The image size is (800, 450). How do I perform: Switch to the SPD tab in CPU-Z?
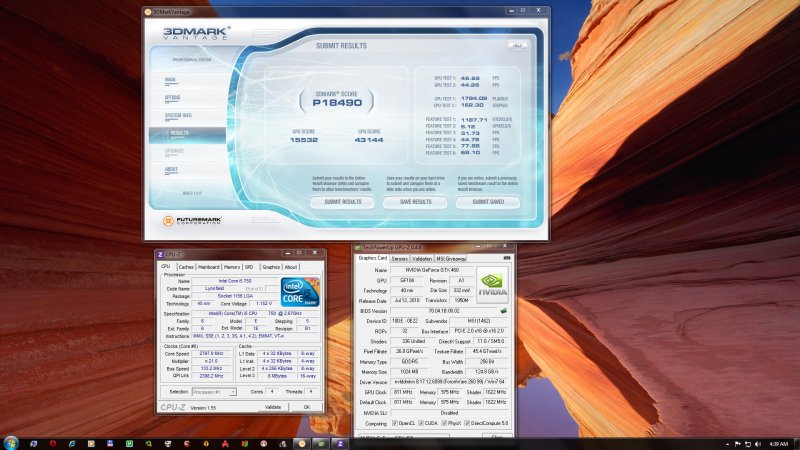249,267
